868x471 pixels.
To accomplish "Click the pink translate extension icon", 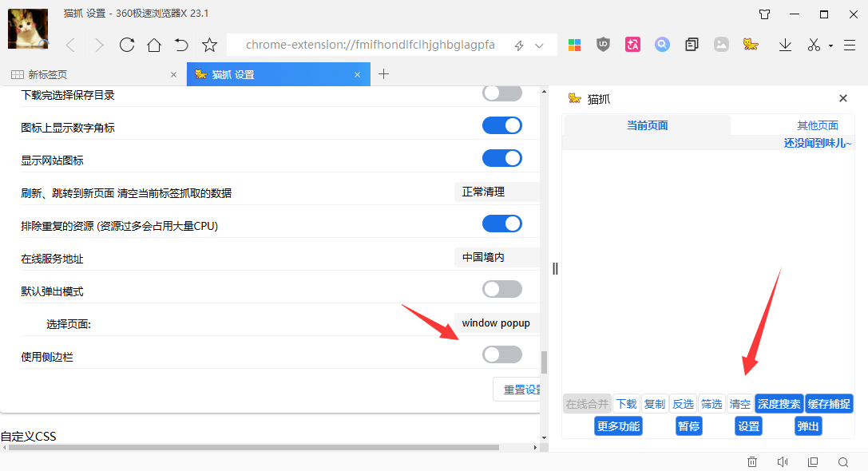I will point(633,45).
